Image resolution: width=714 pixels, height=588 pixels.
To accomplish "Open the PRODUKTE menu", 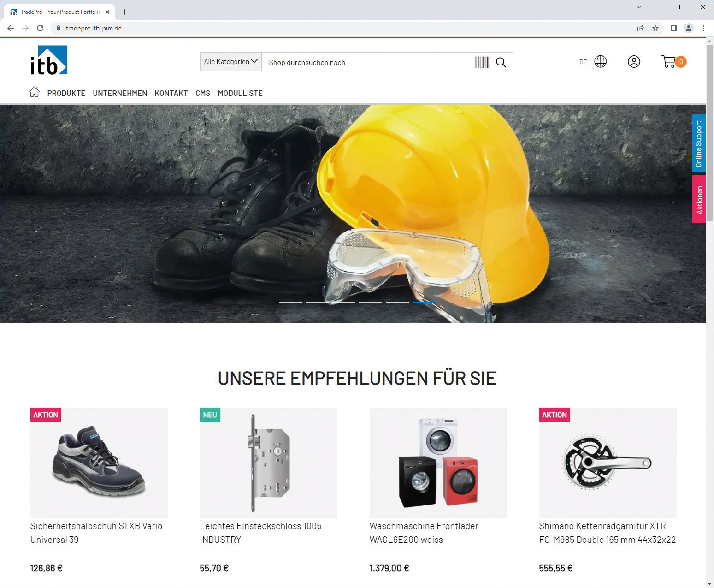I will (x=66, y=93).
